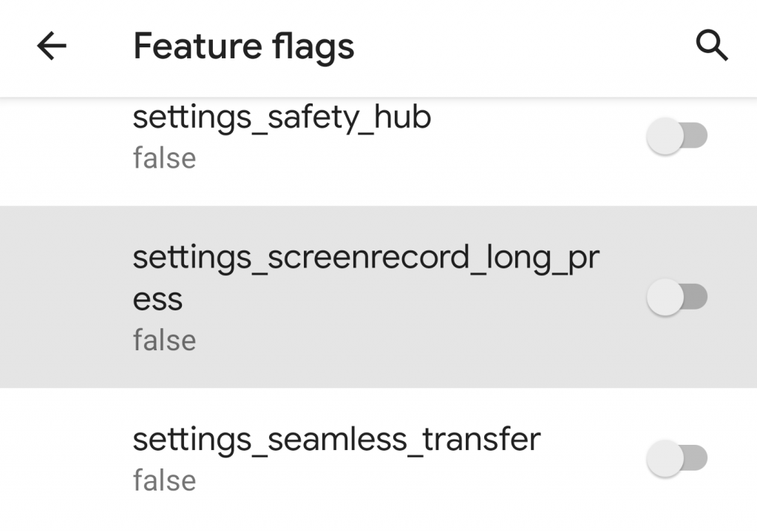The image size is (757, 532).
Task: Tap the settings_screenrecord_long_press flag label
Action: coord(366,259)
